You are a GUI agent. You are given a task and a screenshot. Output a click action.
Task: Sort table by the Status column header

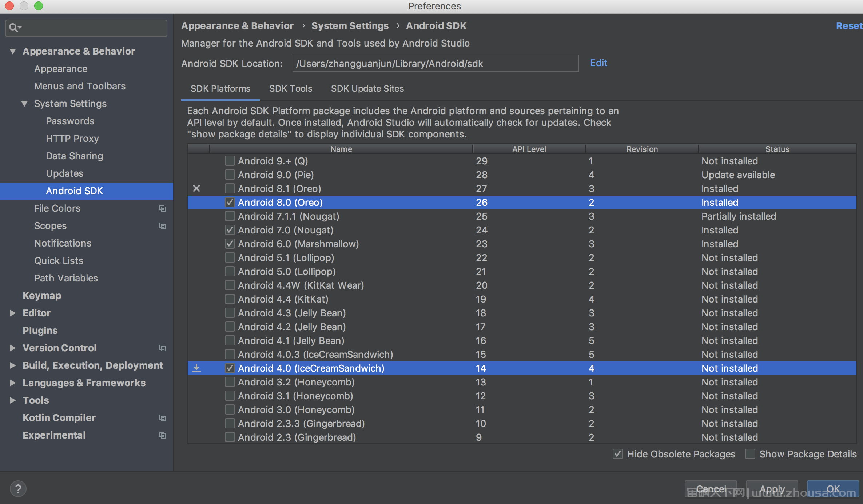(x=777, y=149)
